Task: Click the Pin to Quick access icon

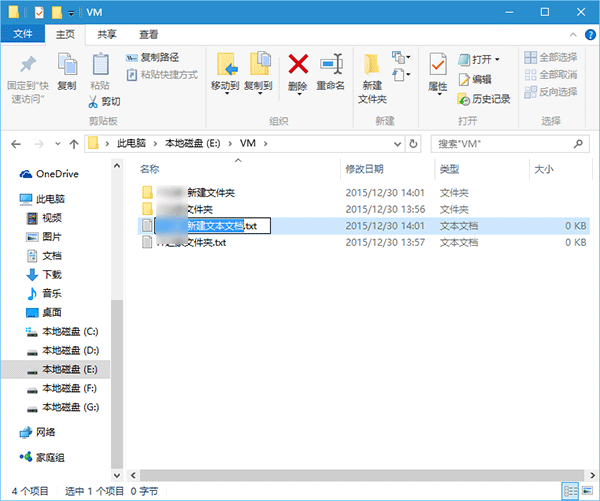Action: (28, 64)
